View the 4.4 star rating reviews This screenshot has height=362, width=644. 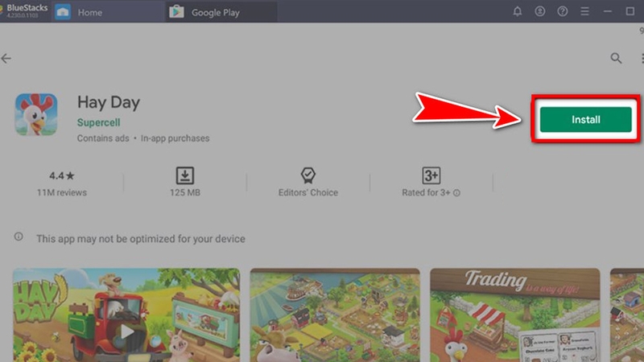[62, 175]
